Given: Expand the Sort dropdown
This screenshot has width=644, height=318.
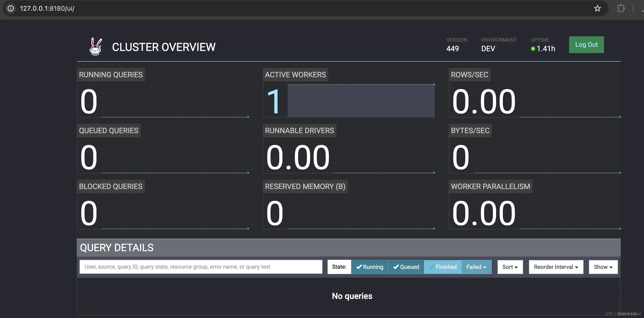Looking at the screenshot, I should coord(510,267).
